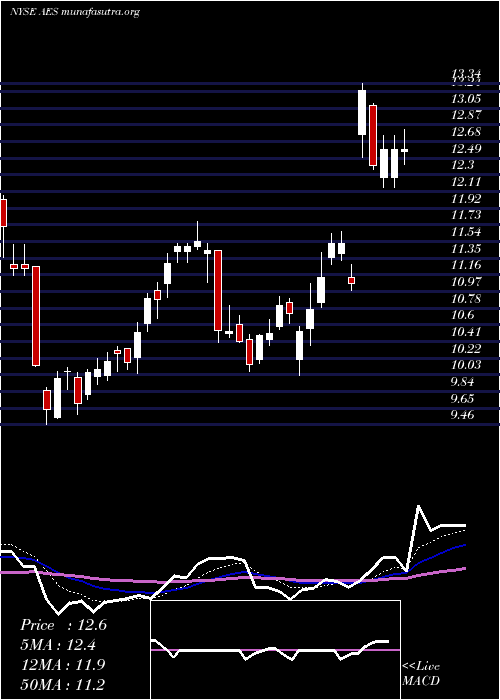The width and height of the screenshot is (500, 700).
Task: Click inside the MACD inset chart box
Action: (275, 650)
